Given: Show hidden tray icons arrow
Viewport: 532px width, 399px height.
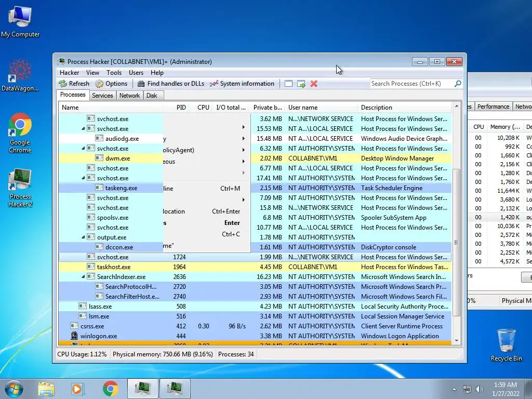Looking at the screenshot, I should click(x=454, y=389).
